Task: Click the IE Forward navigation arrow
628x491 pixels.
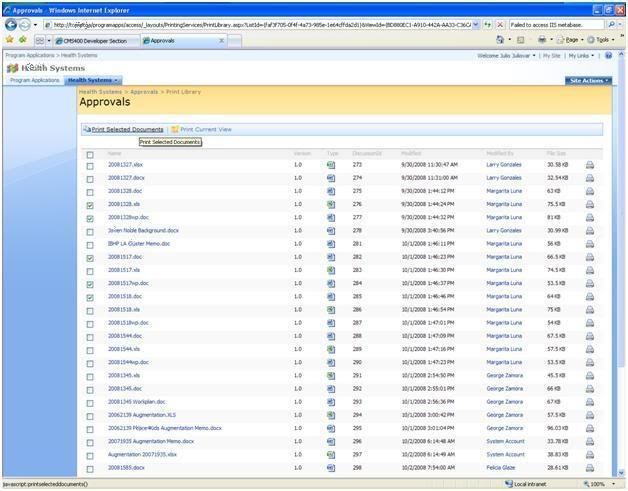Action: (25, 25)
